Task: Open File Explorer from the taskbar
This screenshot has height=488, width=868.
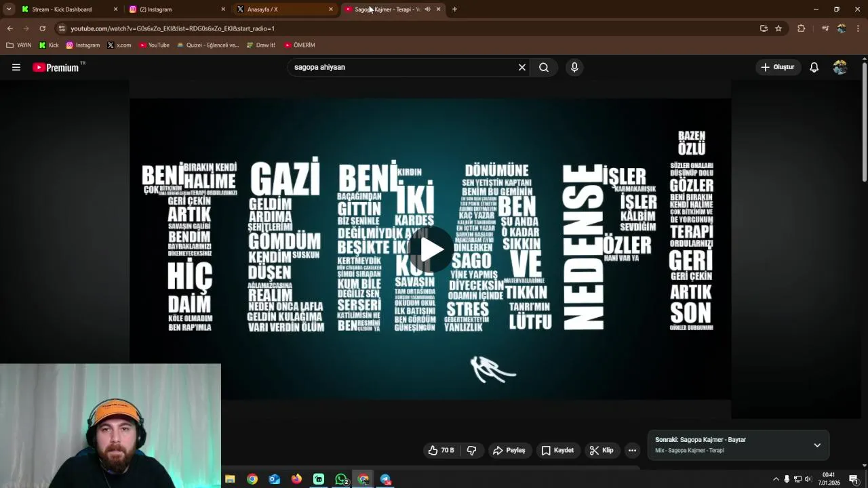Action: click(x=230, y=479)
